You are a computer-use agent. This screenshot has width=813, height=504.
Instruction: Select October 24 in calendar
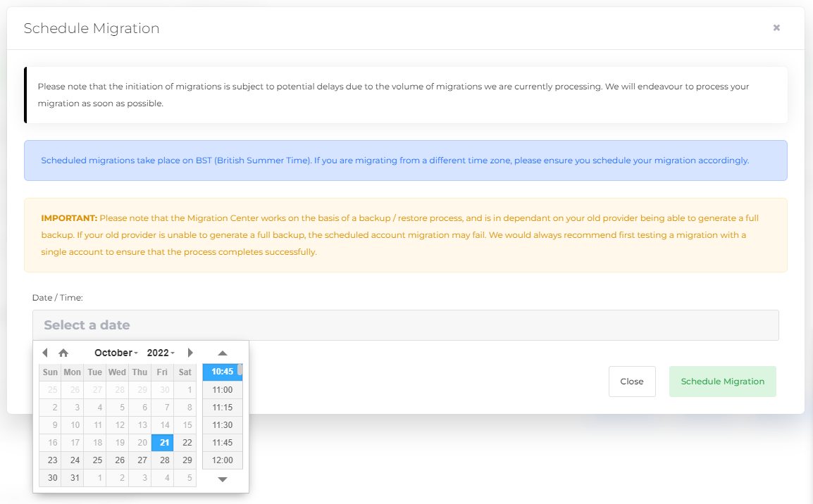coord(73,460)
